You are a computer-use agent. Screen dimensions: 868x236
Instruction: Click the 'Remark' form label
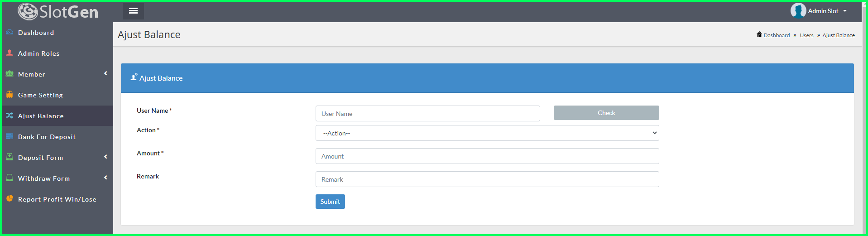coord(148,176)
